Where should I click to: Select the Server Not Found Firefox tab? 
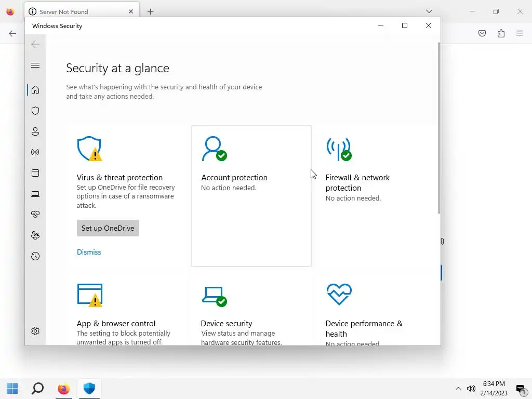click(x=82, y=11)
